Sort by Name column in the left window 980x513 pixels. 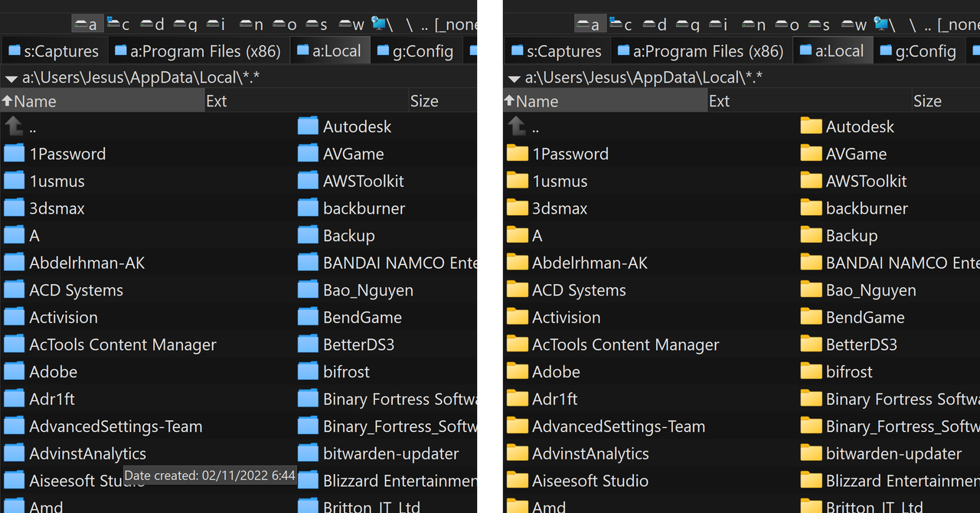(x=102, y=101)
